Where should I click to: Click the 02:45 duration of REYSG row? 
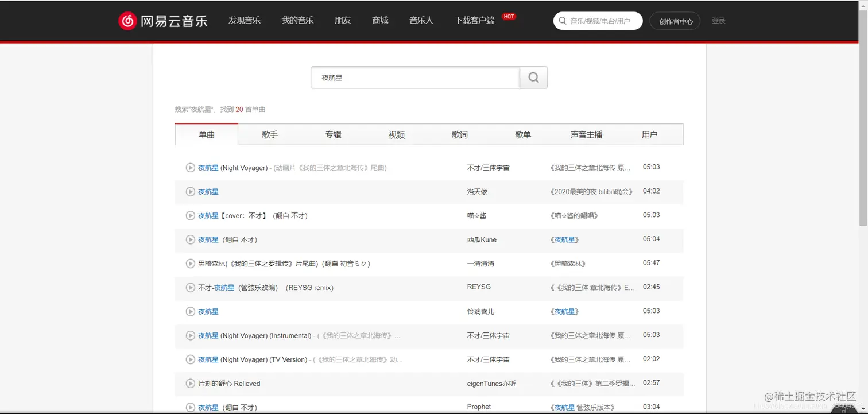(x=651, y=287)
